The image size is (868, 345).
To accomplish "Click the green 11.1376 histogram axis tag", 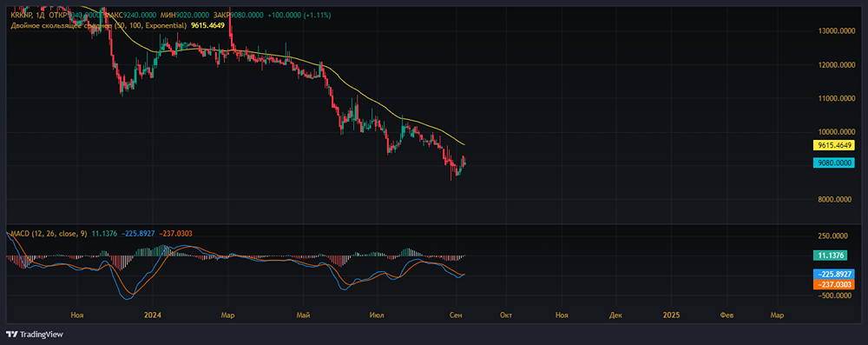I will click(831, 255).
